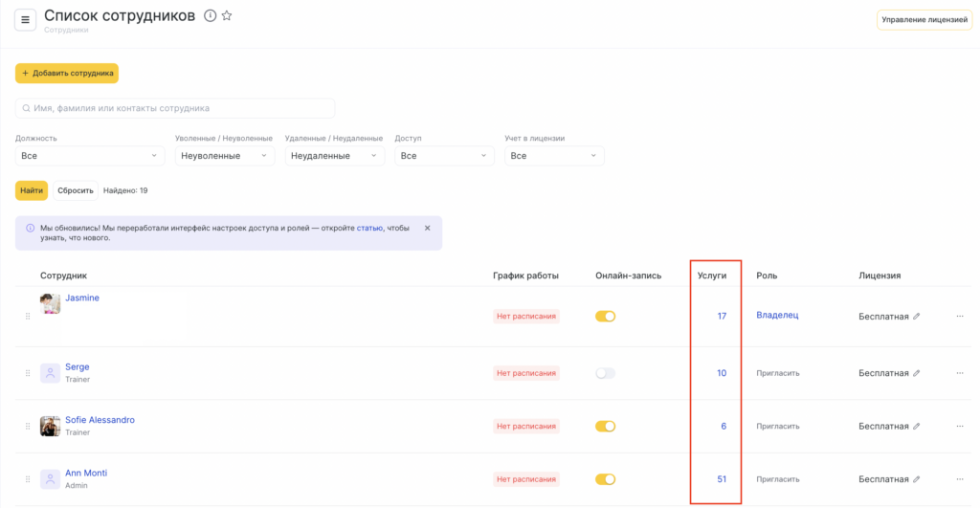Open the three-dot menu for Ann Monti
This screenshot has height=508, width=980.
pyautogui.click(x=960, y=479)
